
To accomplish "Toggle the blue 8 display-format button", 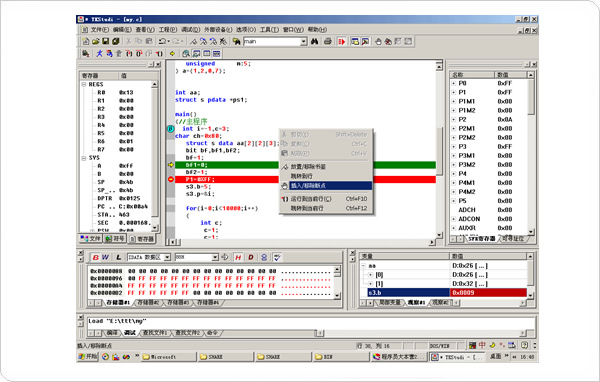I will point(264,257).
